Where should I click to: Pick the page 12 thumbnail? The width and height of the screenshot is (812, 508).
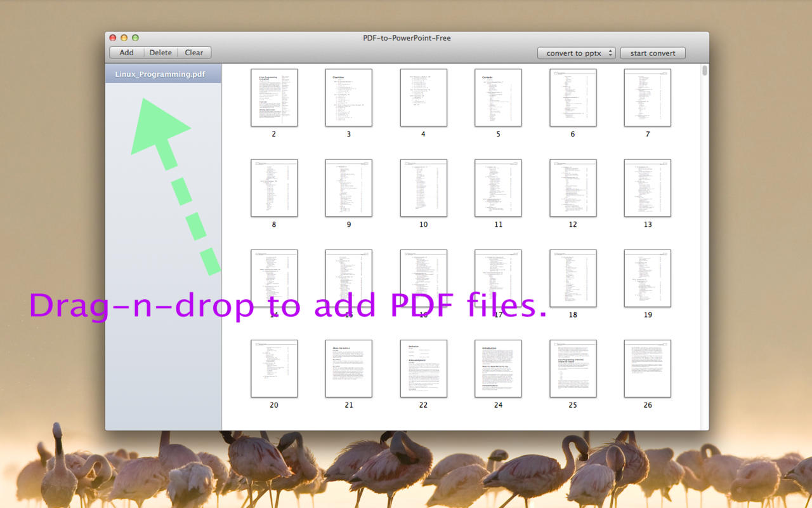(573, 188)
